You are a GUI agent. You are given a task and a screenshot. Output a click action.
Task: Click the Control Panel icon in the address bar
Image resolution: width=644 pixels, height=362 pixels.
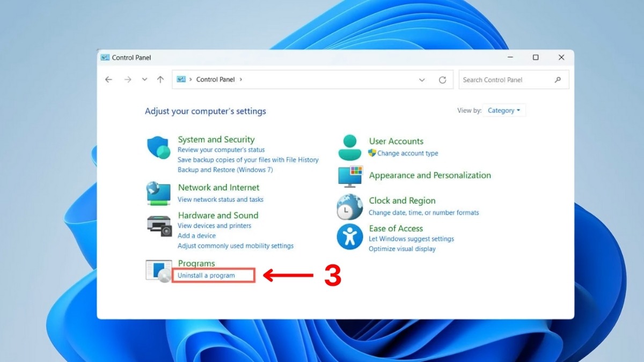point(181,79)
